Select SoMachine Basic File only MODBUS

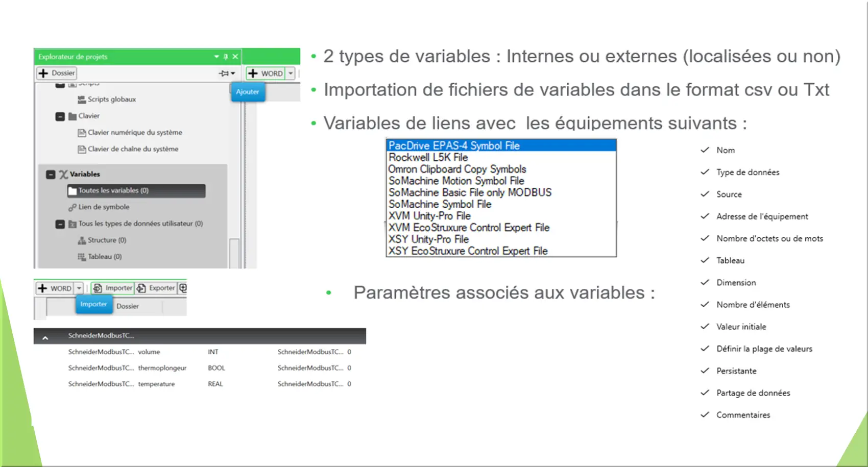tap(501, 192)
